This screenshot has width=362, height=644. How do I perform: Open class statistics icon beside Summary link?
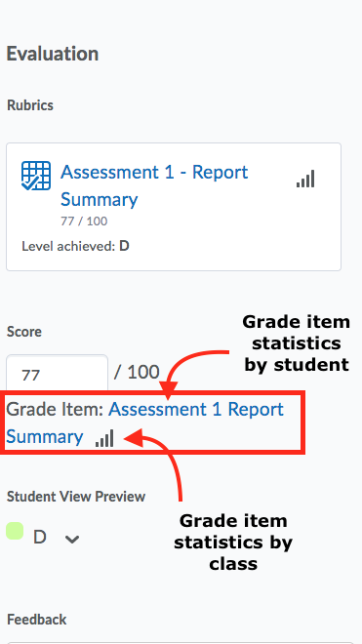point(104,438)
